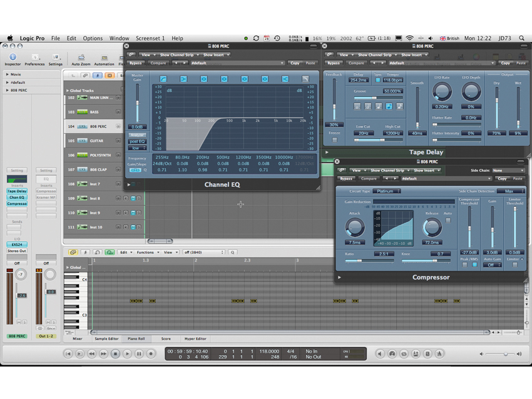Click the Tape Delay insert slot
The image size is (532, 399).
(17, 191)
